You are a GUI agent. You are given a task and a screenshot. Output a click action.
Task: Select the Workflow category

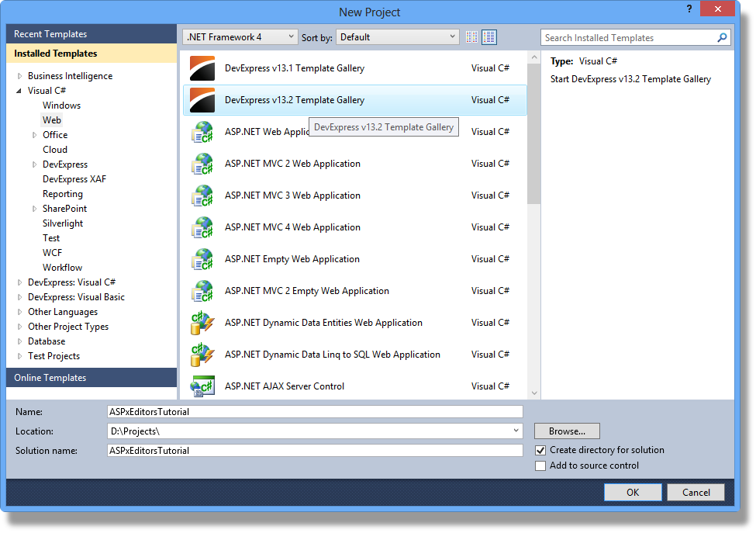pos(62,267)
